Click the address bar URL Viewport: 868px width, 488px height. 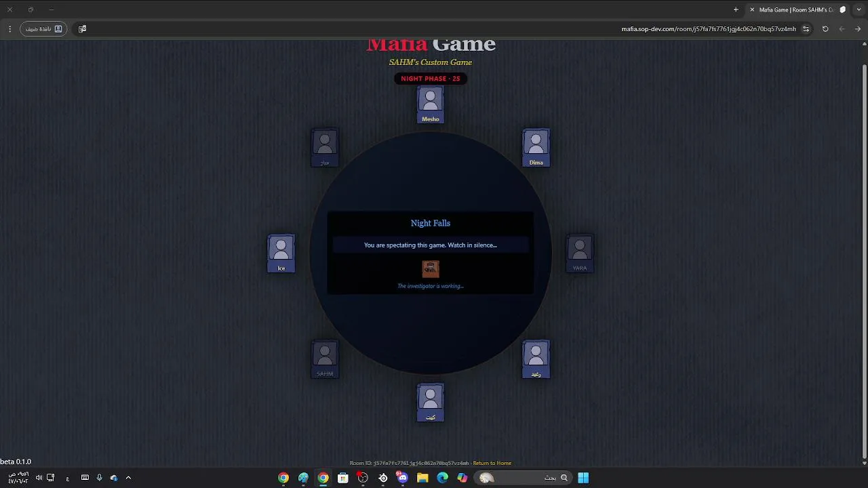(x=709, y=29)
